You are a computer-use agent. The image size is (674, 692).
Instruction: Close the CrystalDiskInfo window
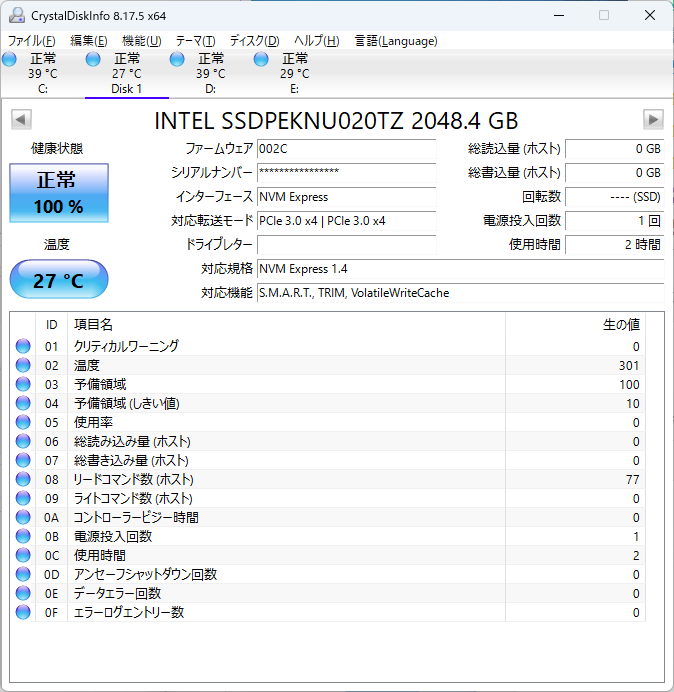[x=650, y=15]
